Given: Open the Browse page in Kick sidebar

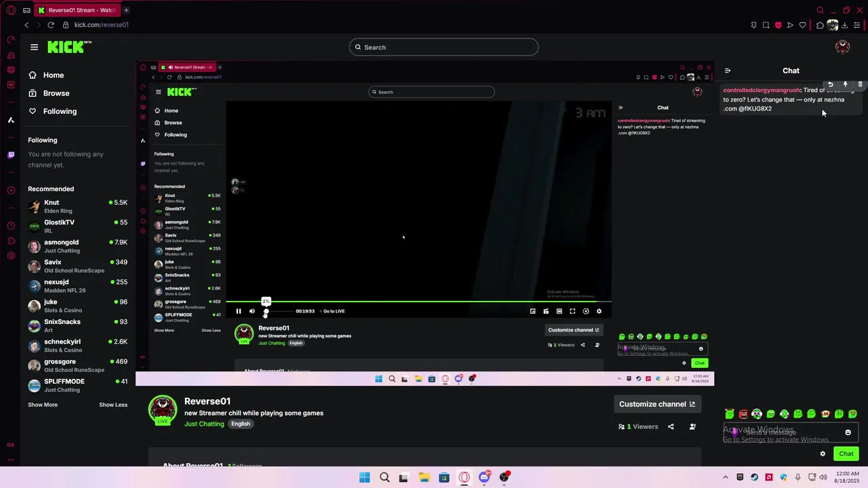Looking at the screenshot, I should coord(49,93).
